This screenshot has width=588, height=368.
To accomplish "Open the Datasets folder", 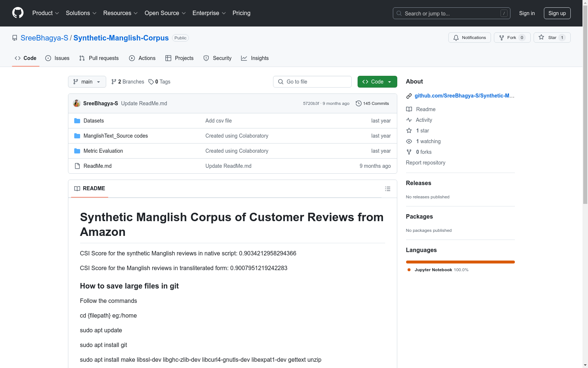I will pos(94,121).
